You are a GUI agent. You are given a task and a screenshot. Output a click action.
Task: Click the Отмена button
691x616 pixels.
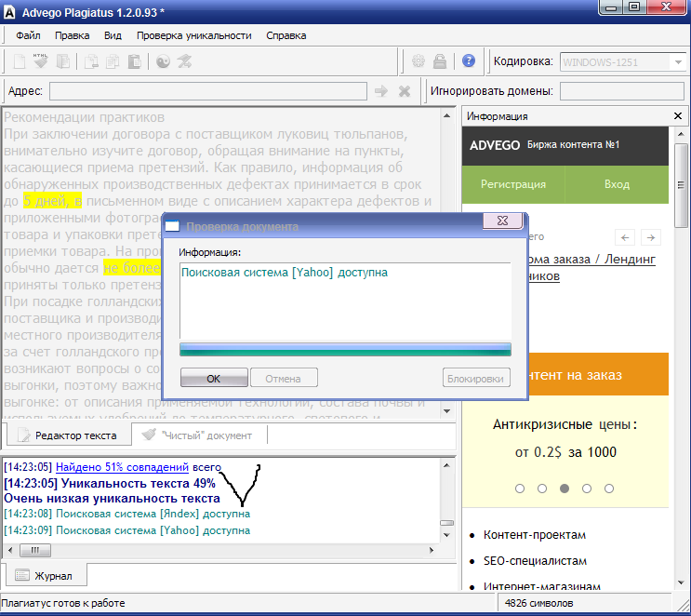pyautogui.click(x=284, y=379)
